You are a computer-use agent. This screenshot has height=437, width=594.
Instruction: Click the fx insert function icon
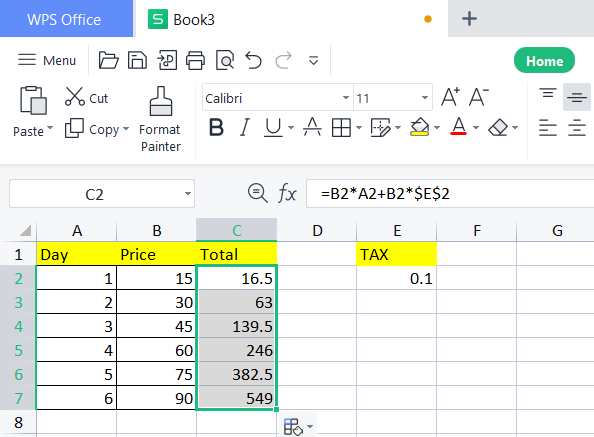pos(287,194)
